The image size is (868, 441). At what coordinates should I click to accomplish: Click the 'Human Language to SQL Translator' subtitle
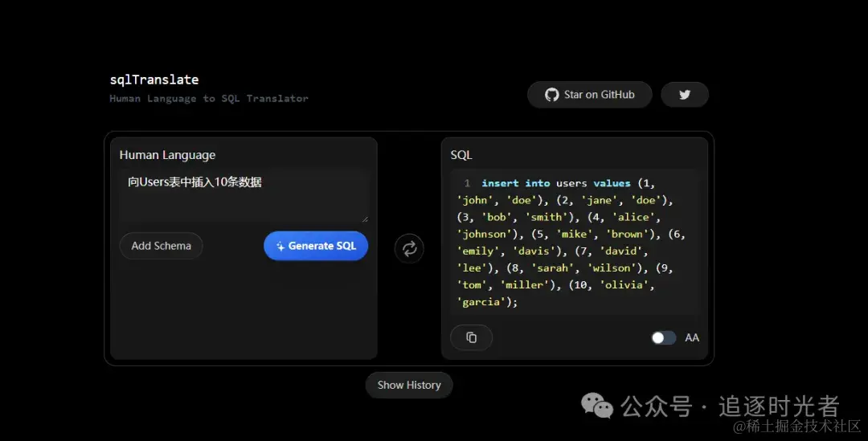(209, 99)
